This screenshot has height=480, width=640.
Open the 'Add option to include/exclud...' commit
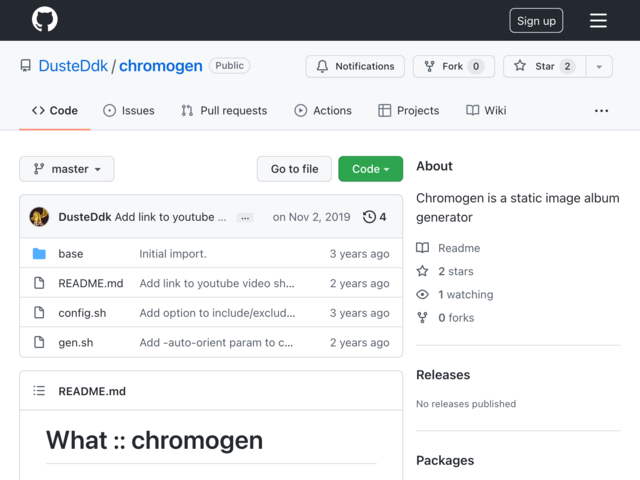tap(217, 313)
